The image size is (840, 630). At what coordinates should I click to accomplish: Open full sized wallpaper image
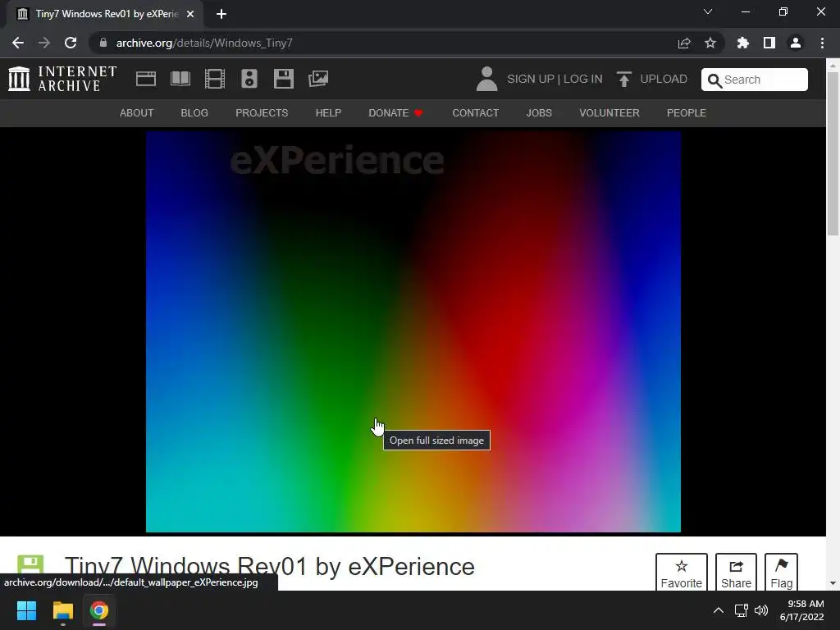coord(413,331)
